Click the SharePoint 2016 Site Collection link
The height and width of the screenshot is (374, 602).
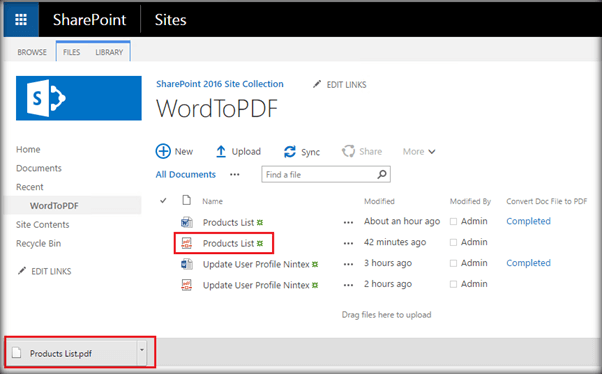click(x=220, y=84)
